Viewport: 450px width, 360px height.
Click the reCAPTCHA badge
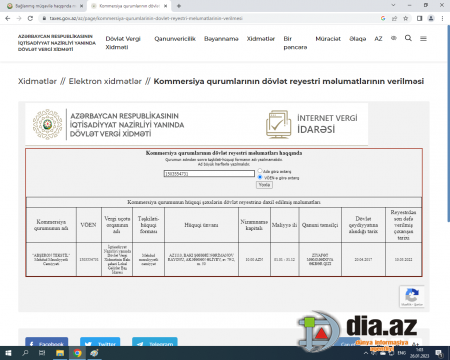(x=412, y=296)
